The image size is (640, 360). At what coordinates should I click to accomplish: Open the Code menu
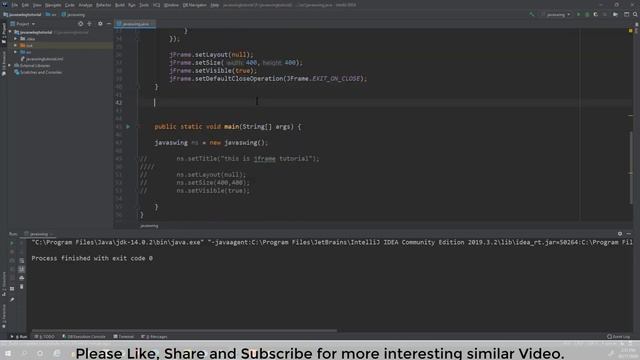point(70,5)
